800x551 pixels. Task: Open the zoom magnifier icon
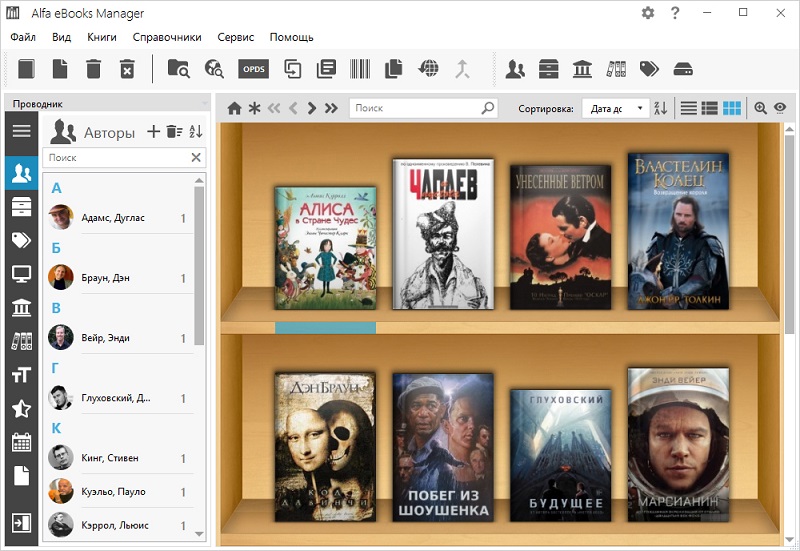pyautogui.click(x=760, y=108)
